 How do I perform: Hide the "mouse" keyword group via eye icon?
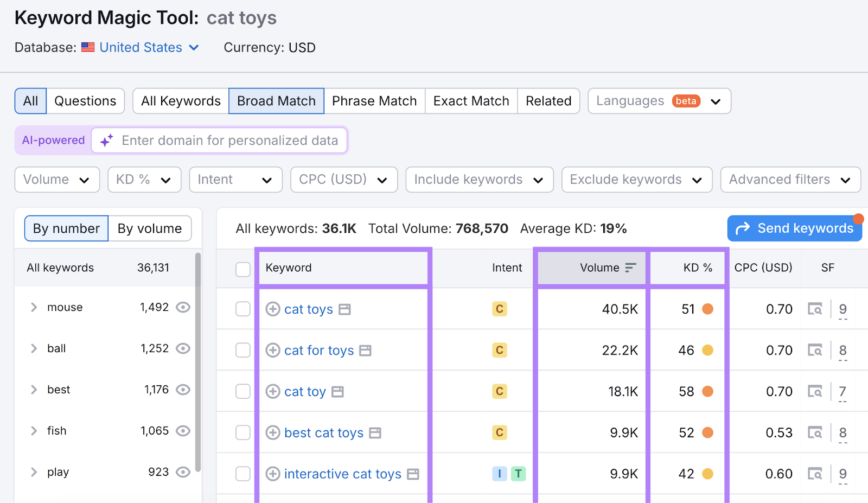183,307
